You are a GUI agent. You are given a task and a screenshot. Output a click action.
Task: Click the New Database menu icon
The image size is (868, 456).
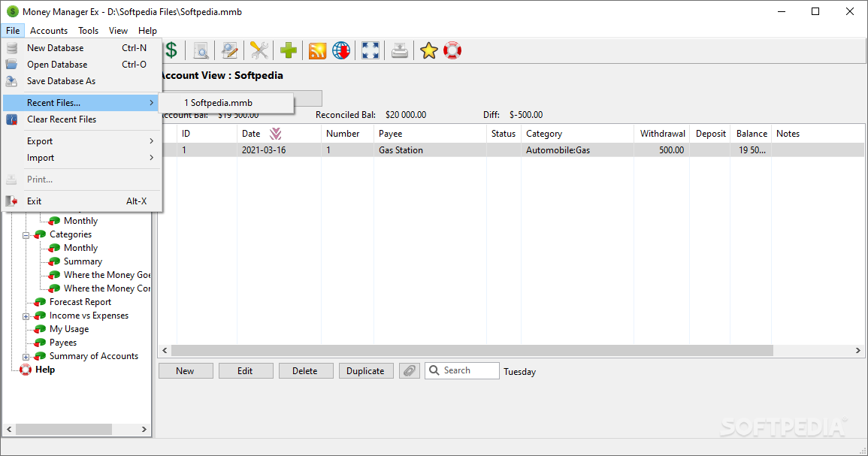(x=11, y=48)
